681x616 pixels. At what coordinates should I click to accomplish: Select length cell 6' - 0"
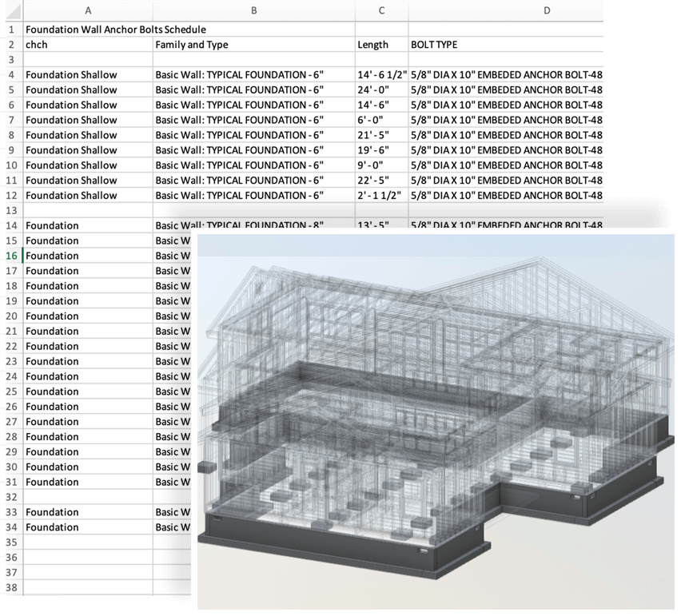tap(381, 120)
